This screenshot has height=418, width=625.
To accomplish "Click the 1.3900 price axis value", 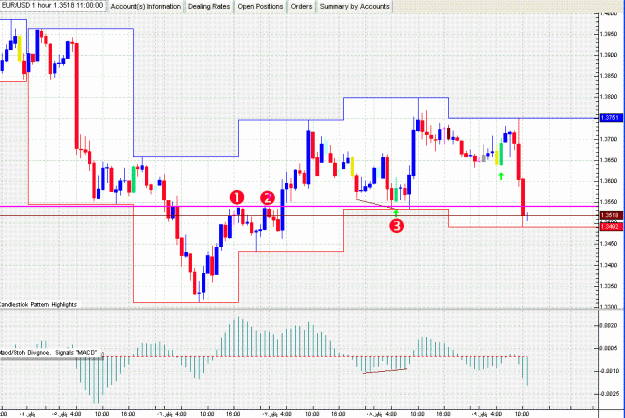I will tap(609, 55).
